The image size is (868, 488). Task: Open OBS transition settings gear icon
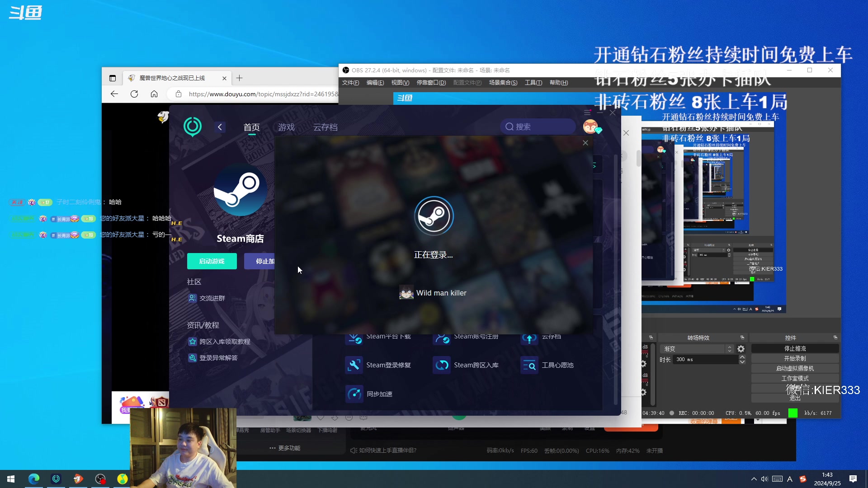pos(741,349)
